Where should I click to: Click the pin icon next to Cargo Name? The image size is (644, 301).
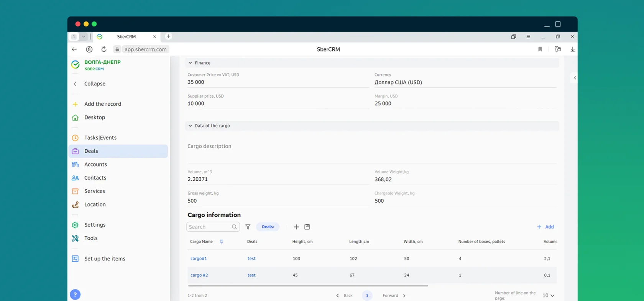click(221, 242)
